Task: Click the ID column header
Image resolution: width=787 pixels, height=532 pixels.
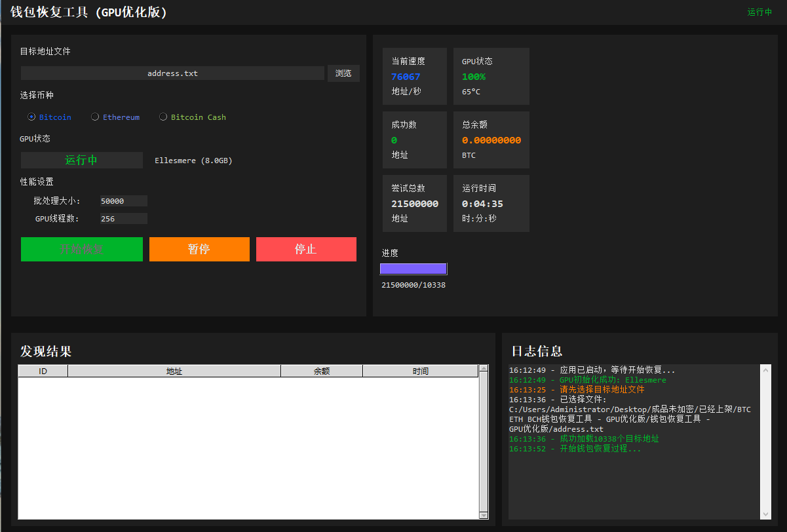Action: [x=43, y=371]
